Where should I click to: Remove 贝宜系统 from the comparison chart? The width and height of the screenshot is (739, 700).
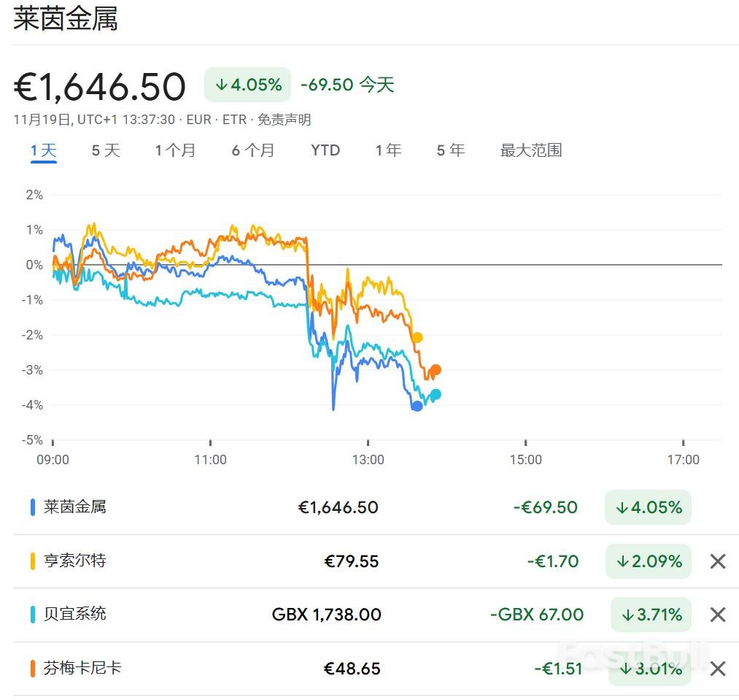[717, 615]
